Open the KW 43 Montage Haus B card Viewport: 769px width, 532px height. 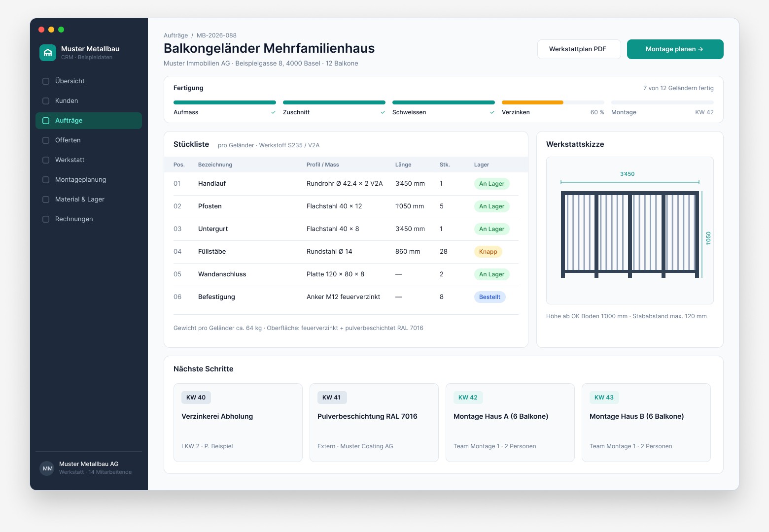(x=646, y=423)
